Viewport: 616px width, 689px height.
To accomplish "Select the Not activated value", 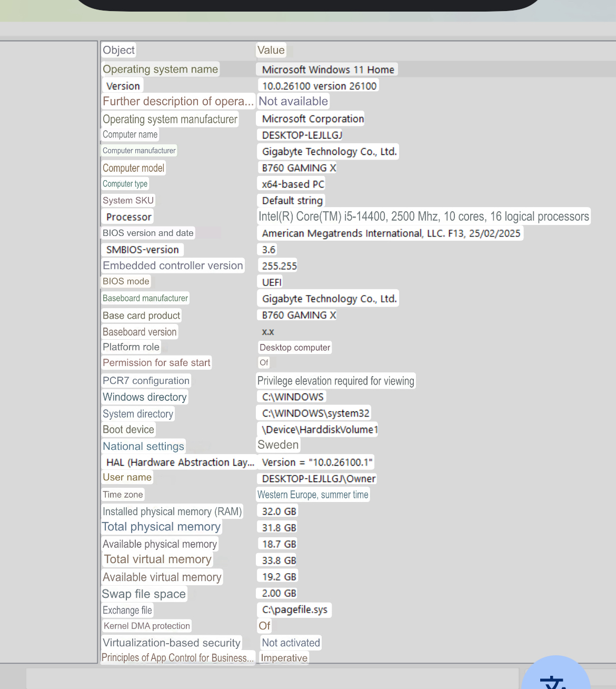I will tap(291, 643).
